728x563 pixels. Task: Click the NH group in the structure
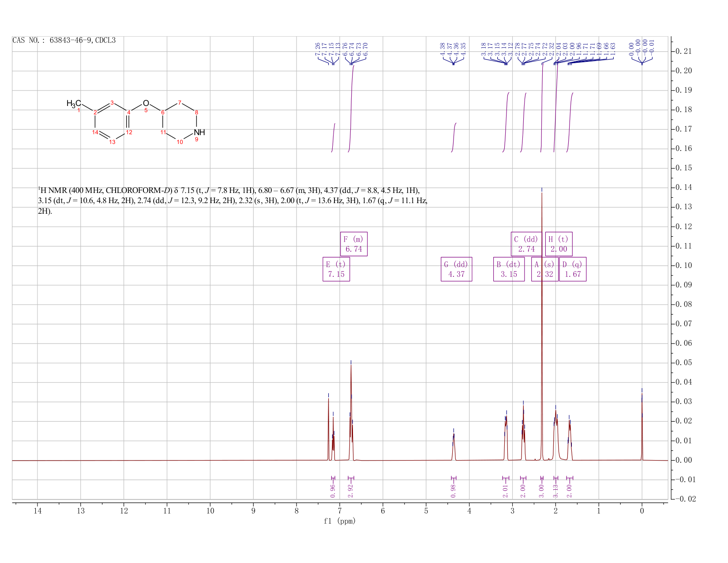click(199, 132)
